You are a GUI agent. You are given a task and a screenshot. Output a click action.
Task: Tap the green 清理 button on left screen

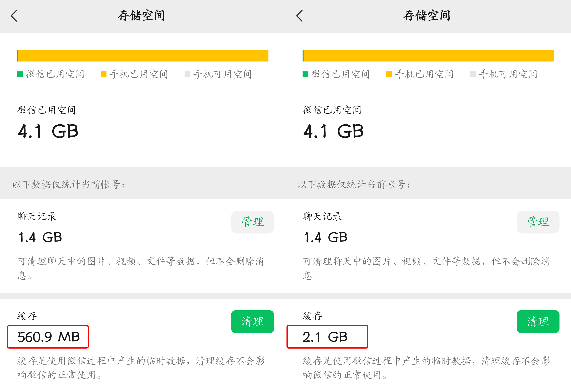click(x=252, y=322)
